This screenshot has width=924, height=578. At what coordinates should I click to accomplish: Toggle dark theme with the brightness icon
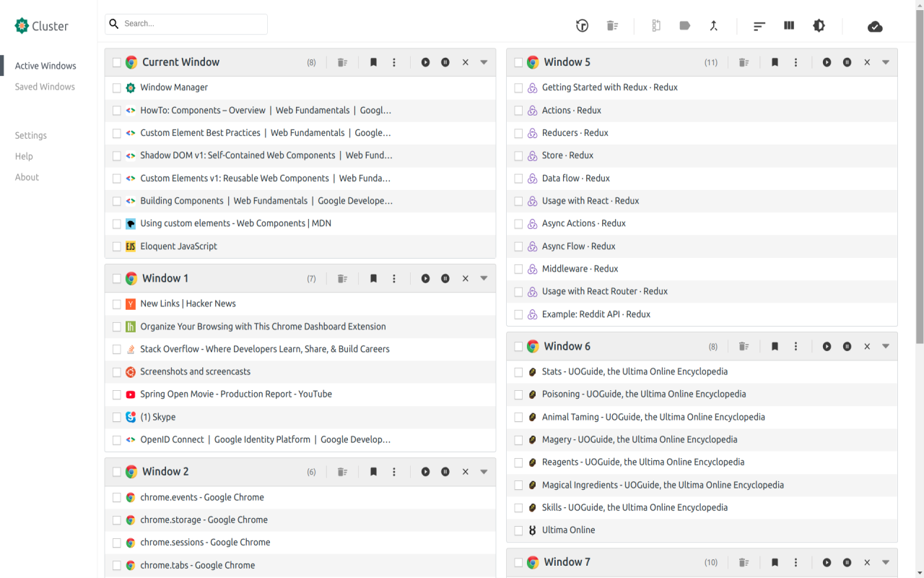point(819,25)
